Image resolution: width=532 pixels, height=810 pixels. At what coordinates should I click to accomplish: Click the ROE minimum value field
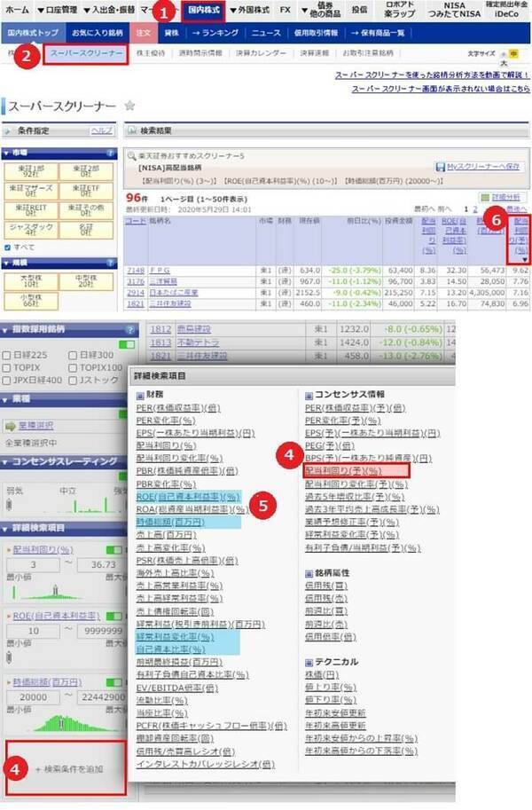[x=33, y=631]
